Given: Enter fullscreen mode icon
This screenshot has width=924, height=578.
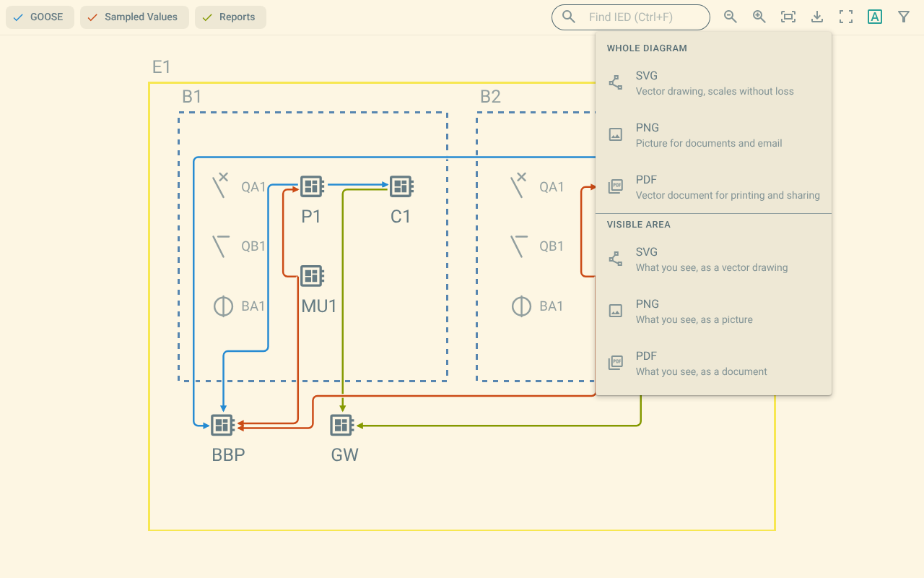Looking at the screenshot, I should (846, 17).
